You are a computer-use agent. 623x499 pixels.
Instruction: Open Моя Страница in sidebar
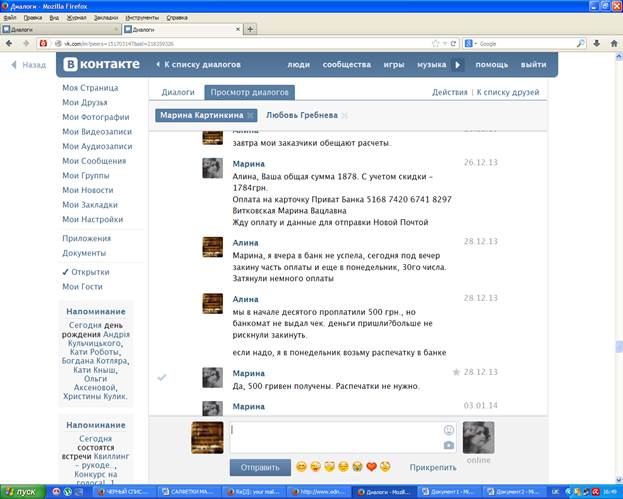[x=90, y=88]
